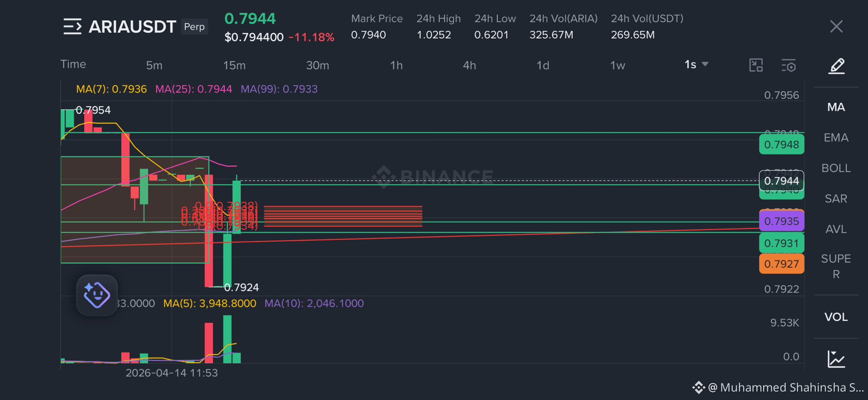Switch to the 4h timeframe
Screen dimensions: 868x400
click(469, 65)
